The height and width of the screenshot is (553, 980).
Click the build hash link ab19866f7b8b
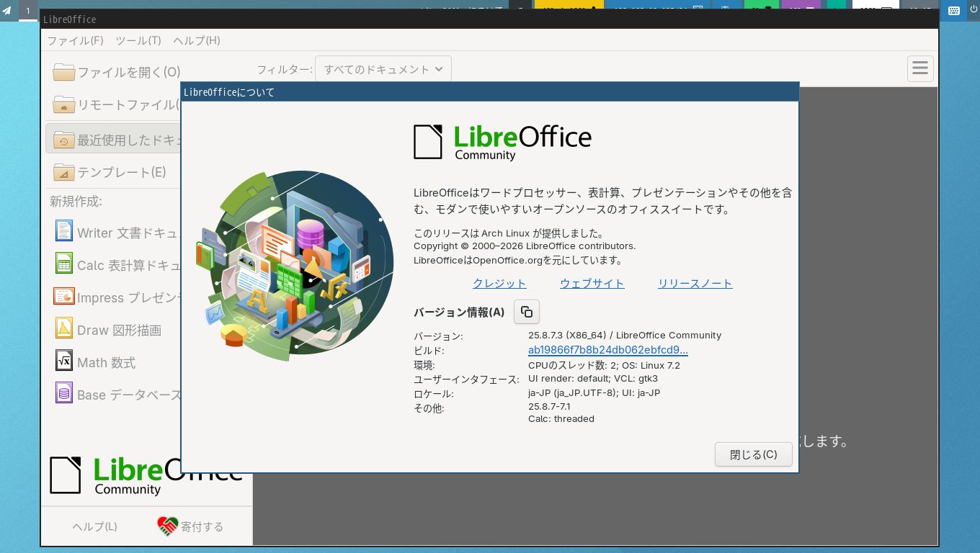coord(608,350)
